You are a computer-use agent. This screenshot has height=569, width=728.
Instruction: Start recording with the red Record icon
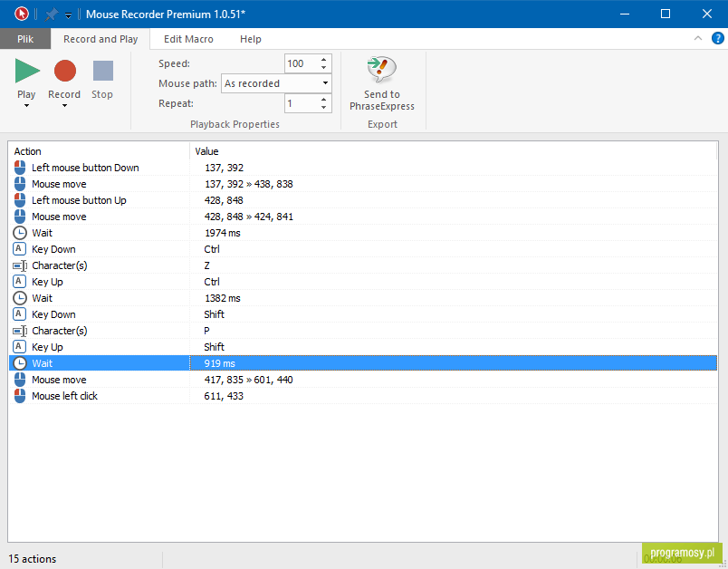tap(65, 71)
